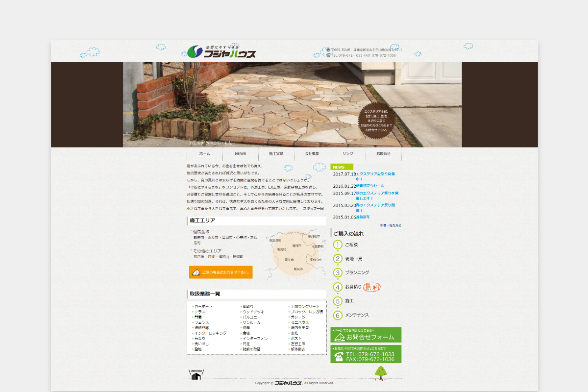Open the 会社概要 navigation tab

(x=312, y=154)
